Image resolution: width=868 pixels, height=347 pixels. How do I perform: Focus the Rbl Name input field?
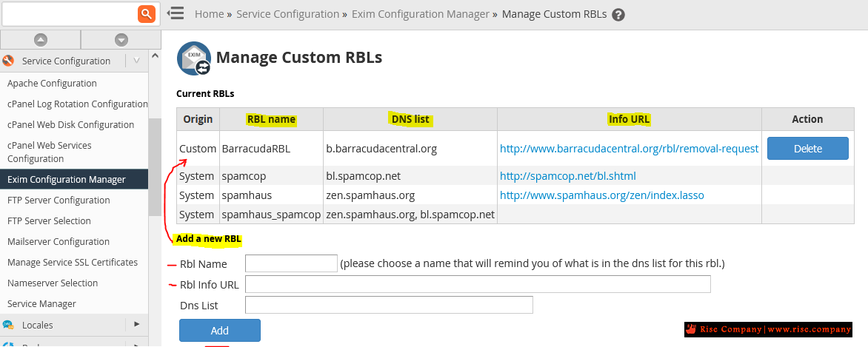coord(291,263)
